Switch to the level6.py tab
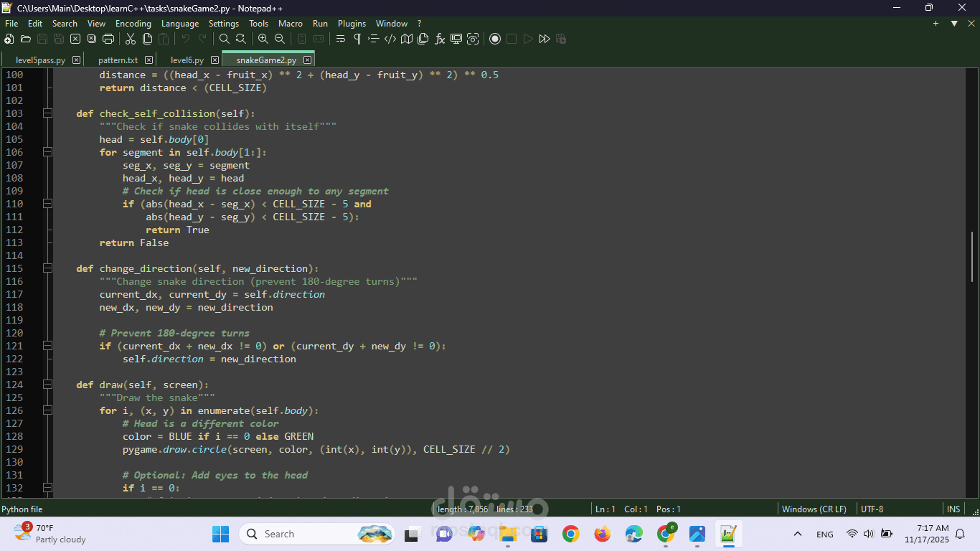The image size is (980, 551). tap(187, 60)
